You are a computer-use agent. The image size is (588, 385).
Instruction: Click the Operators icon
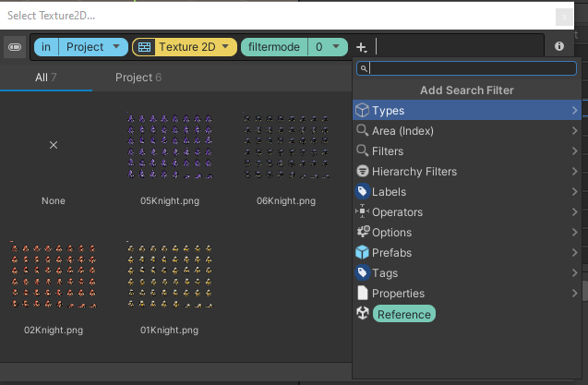(363, 212)
